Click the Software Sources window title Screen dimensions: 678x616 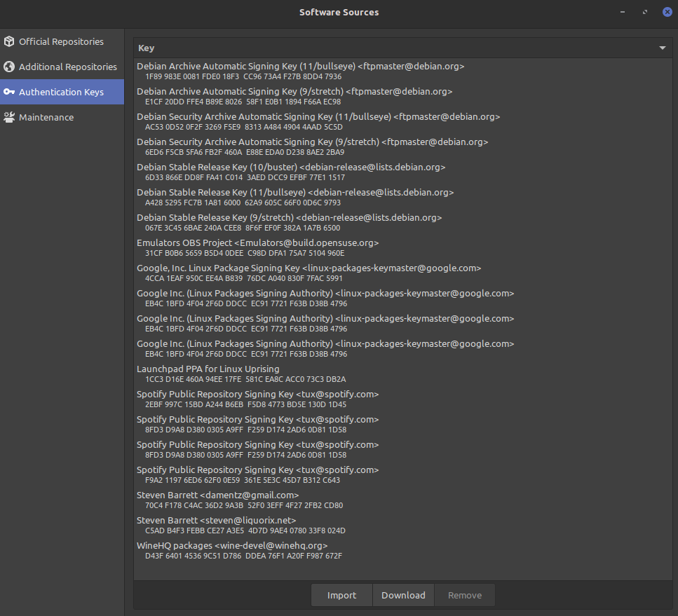pyautogui.click(x=339, y=12)
